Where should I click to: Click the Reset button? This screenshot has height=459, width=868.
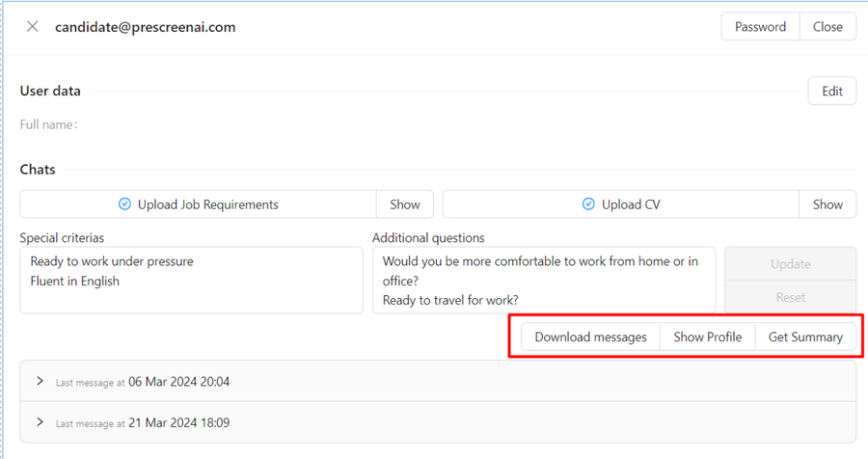pyautogui.click(x=791, y=297)
